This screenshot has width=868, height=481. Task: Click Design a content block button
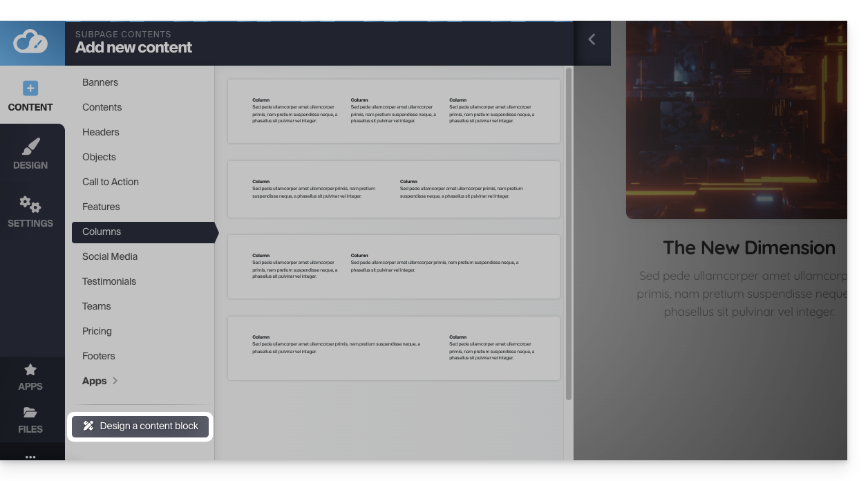click(x=141, y=426)
